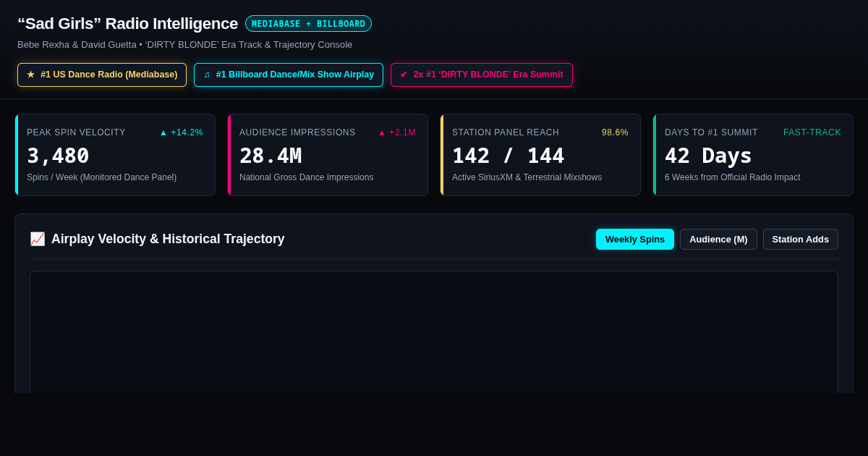Click the star icon in Mediabase badge
868x456 pixels.
pyautogui.click(x=30, y=75)
